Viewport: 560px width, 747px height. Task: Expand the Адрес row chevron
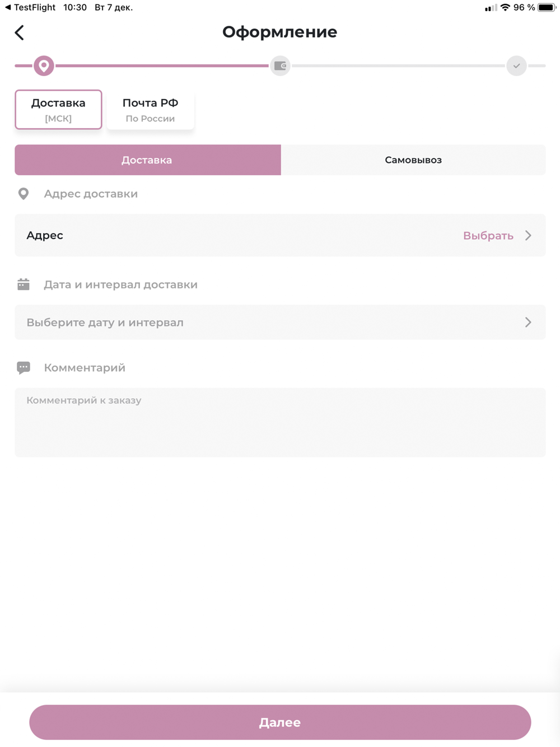click(x=528, y=235)
